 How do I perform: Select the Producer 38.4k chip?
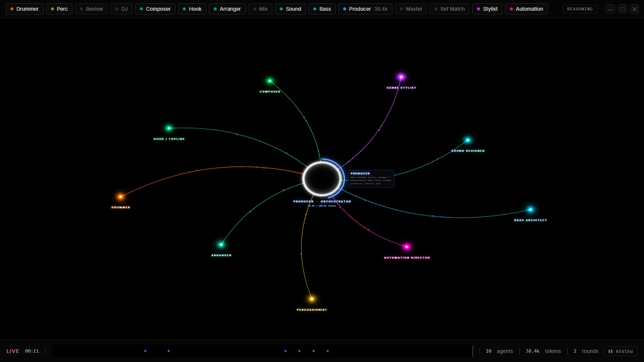click(x=365, y=9)
